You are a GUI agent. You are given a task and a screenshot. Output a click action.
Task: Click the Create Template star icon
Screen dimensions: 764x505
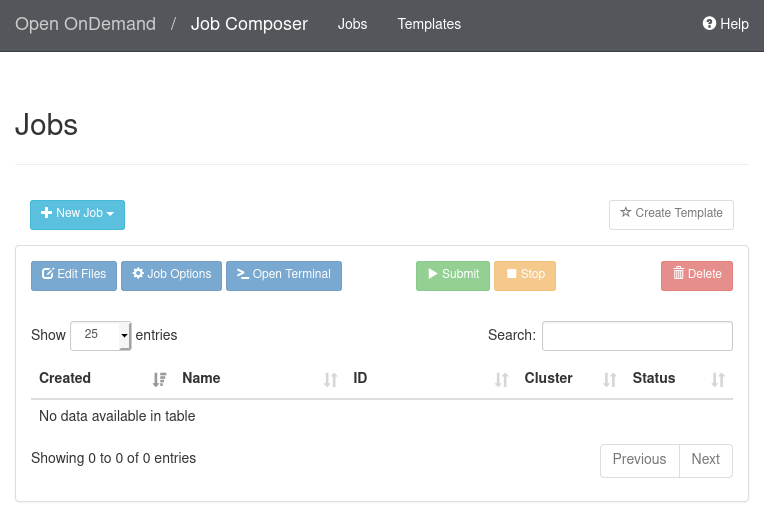click(x=626, y=213)
